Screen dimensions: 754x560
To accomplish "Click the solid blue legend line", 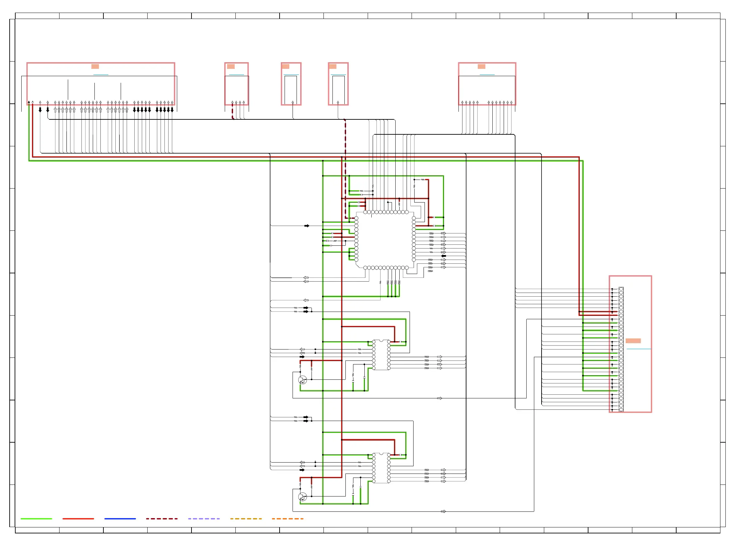I will [120, 519].
